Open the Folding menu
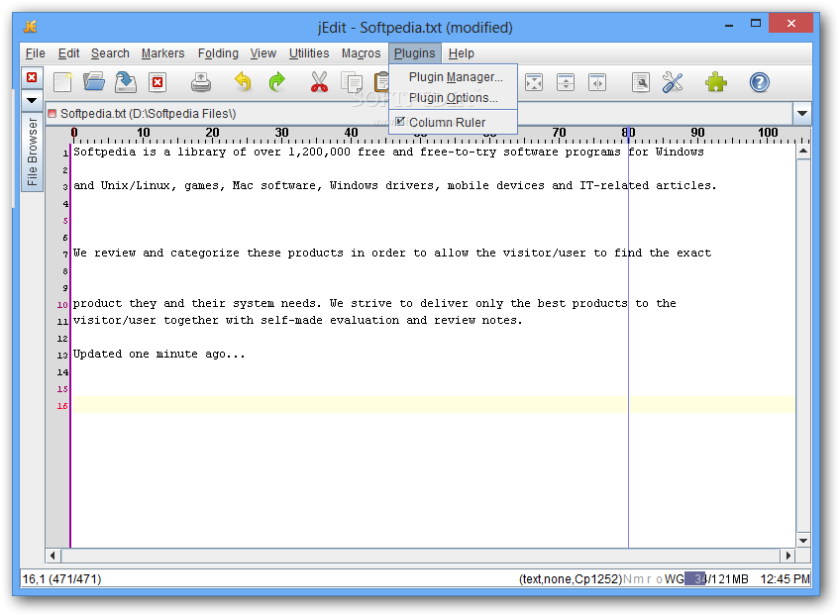 coord(218,53)
